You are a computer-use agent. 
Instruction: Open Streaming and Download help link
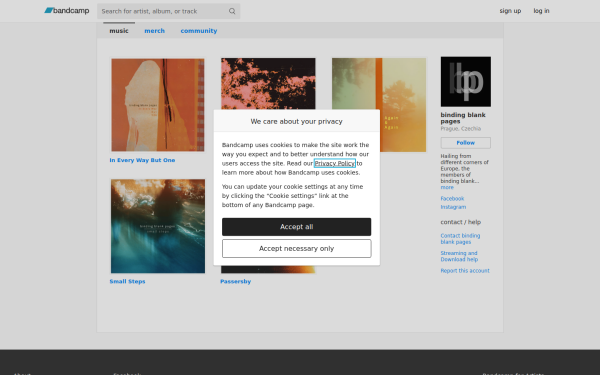459,256
